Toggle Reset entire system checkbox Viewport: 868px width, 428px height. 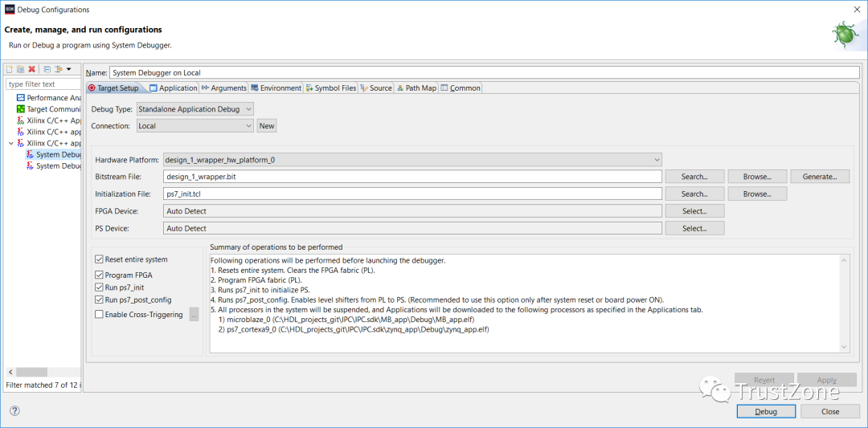[99, 259]
